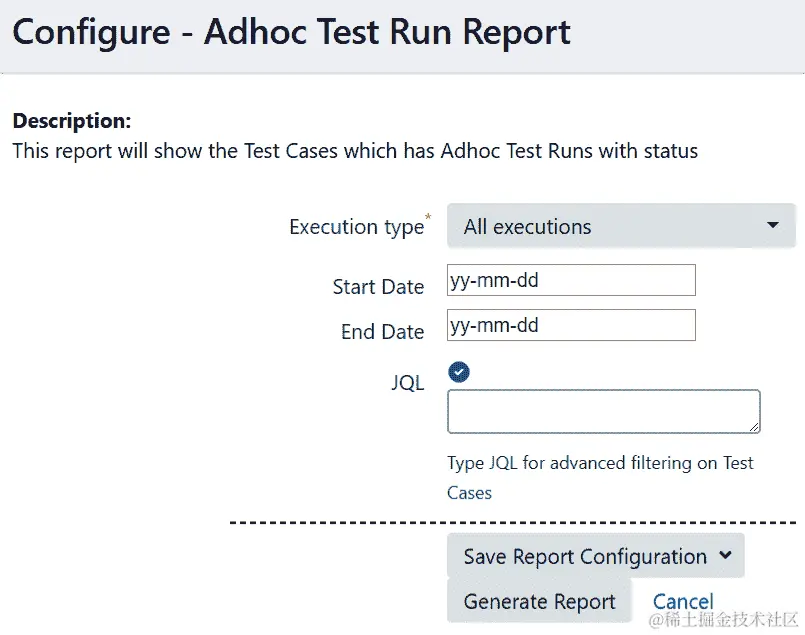
Task: Open the Execution type dropdown
Action: click(620, 227)
